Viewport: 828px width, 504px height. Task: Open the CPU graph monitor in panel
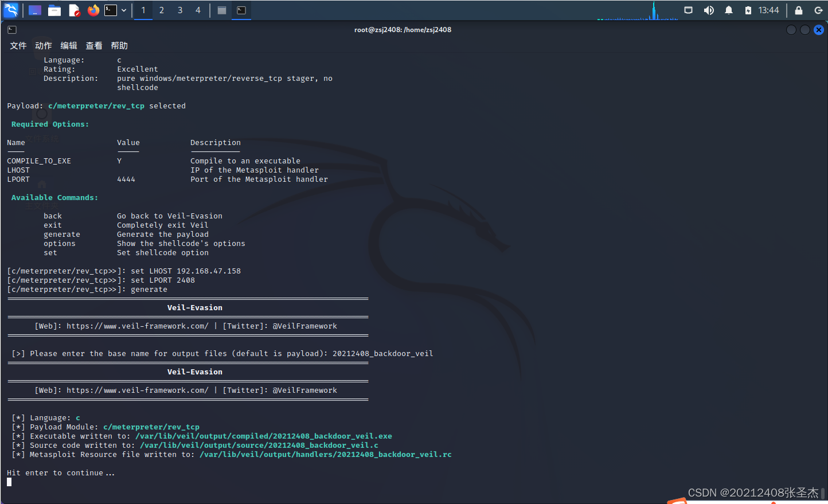[638, 10]
